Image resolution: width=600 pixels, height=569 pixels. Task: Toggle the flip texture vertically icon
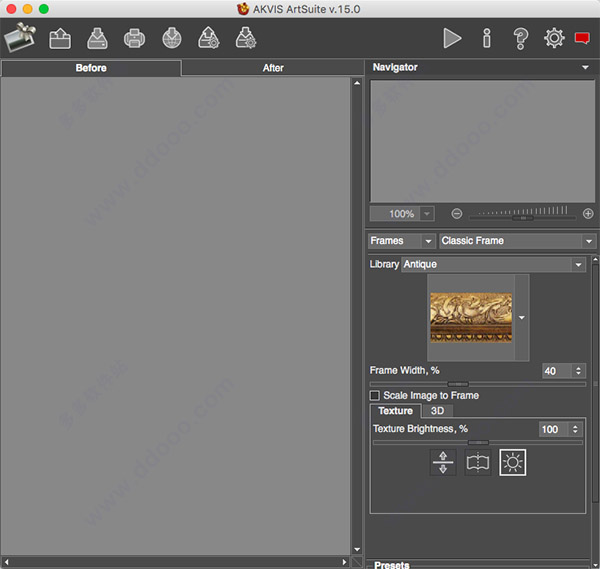tap(443, 462)
